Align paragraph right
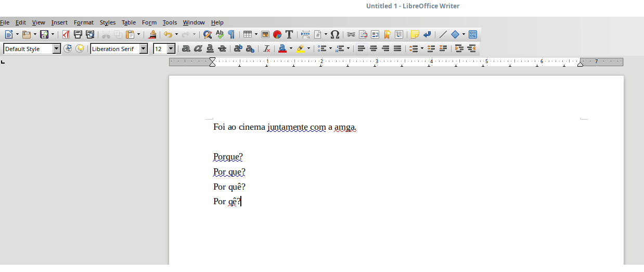 [385, 48]
